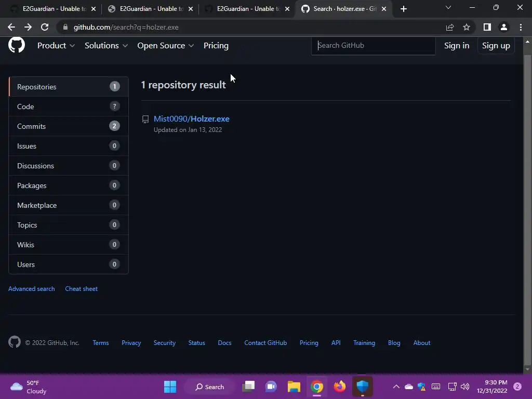Go back with the browser back arrow
The height and width of the screenshot is (399, 532).
click(x=11, y=27)
